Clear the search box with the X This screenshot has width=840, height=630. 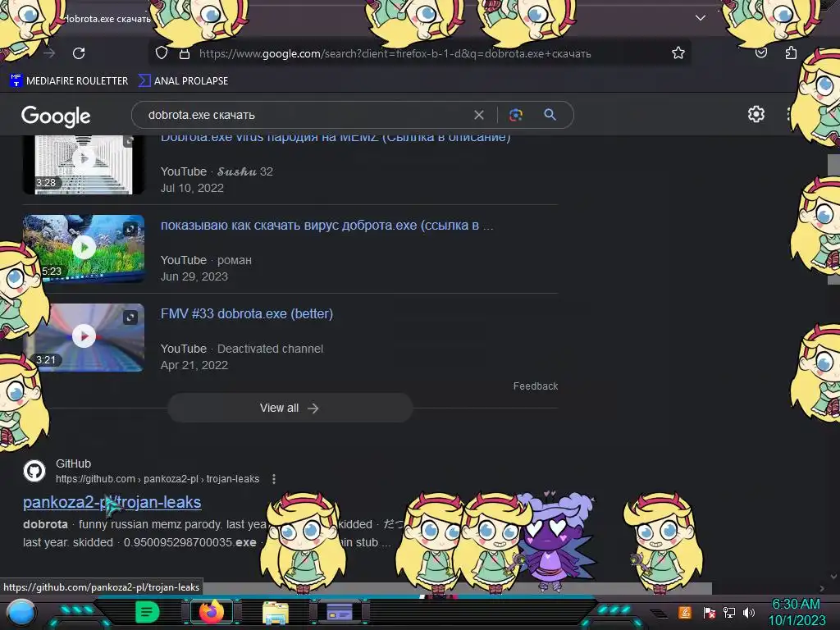coord(479,115)
